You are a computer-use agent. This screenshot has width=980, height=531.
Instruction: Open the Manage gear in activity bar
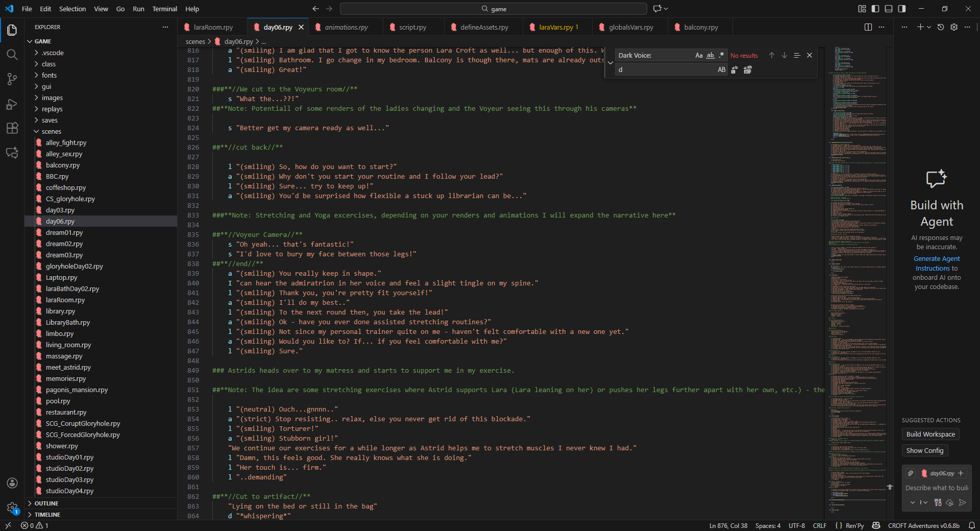coord(12,508)
